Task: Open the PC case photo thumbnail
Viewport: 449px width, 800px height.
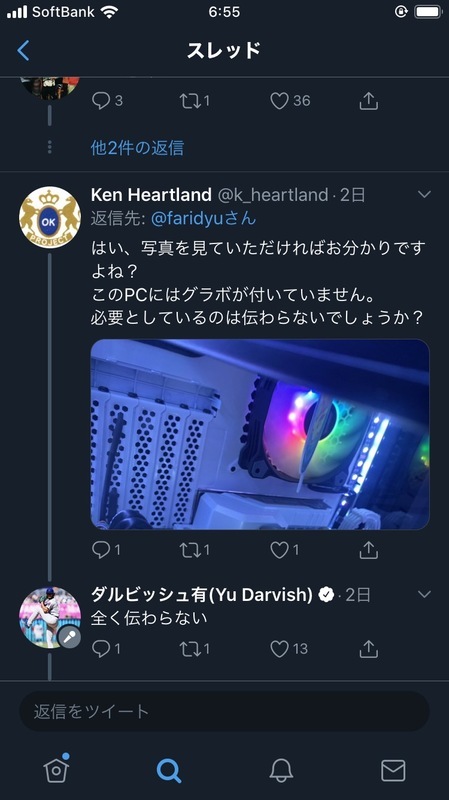Action: [x=260, y=434]
